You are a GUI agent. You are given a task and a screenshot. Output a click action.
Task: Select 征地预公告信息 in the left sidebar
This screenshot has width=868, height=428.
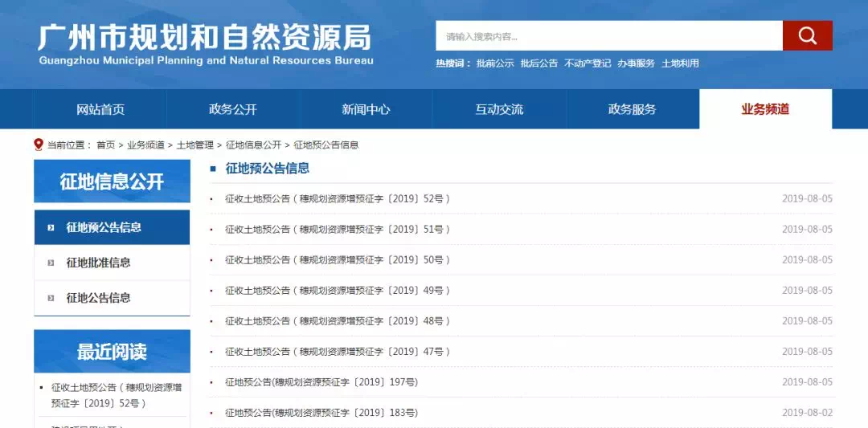(x=104, y=227)
